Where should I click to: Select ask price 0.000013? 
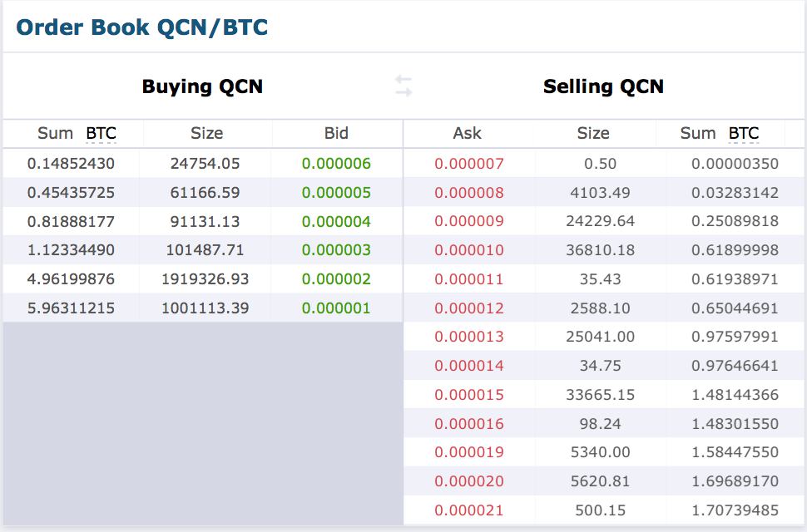[x=469, y=337]
